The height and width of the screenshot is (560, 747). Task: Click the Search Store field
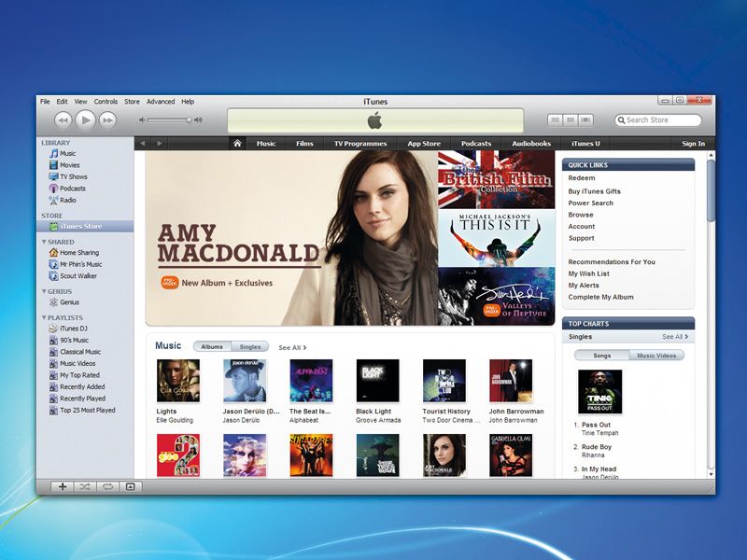[658, 120]
